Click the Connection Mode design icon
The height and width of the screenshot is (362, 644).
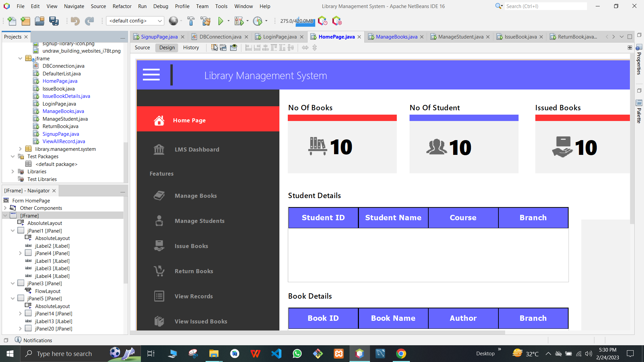coord(223,48)
